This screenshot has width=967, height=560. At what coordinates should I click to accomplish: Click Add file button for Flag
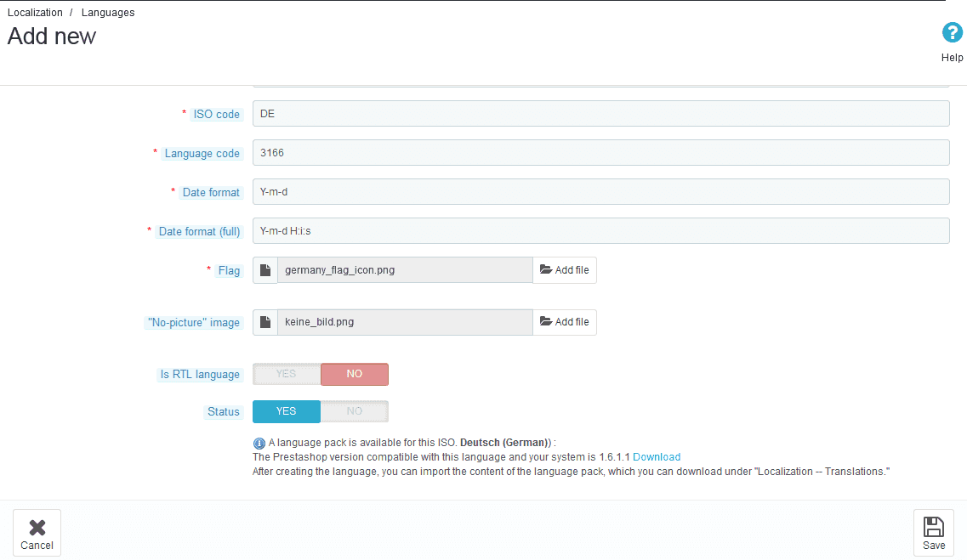tap(565, 270)
